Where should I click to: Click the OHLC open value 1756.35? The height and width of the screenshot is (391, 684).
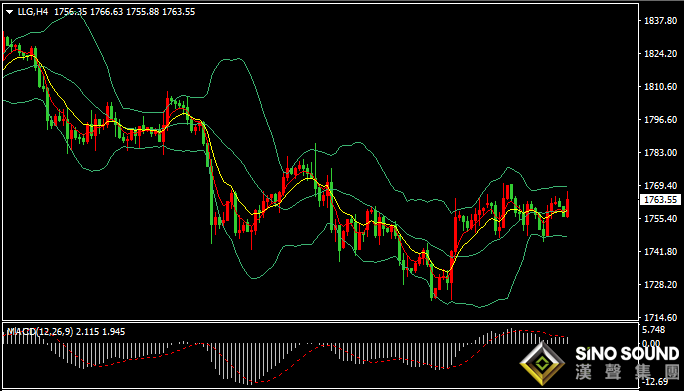pos(70,12)
